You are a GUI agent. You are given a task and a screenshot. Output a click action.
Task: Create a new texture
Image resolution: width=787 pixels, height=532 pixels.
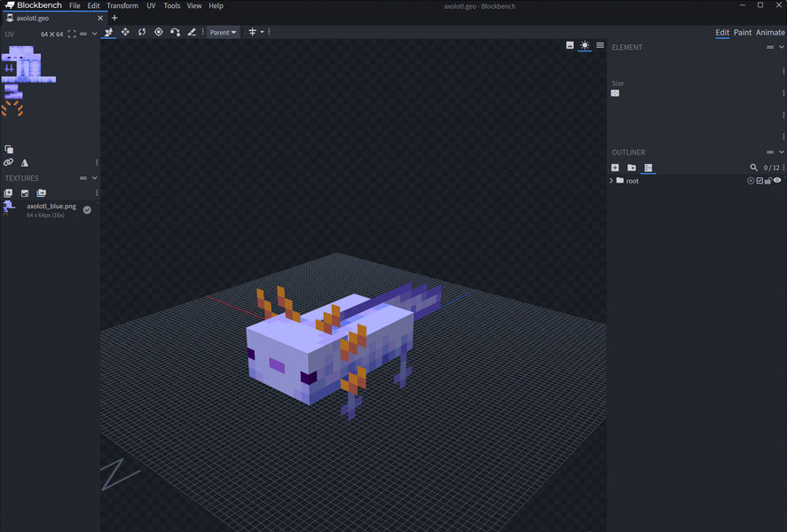[x=8, y=193]
